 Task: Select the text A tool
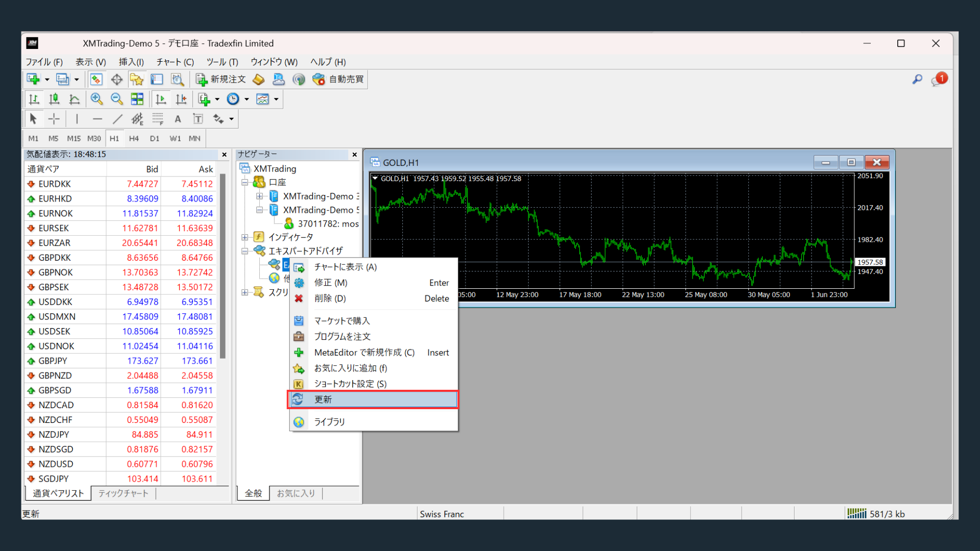tap(178, 119)
